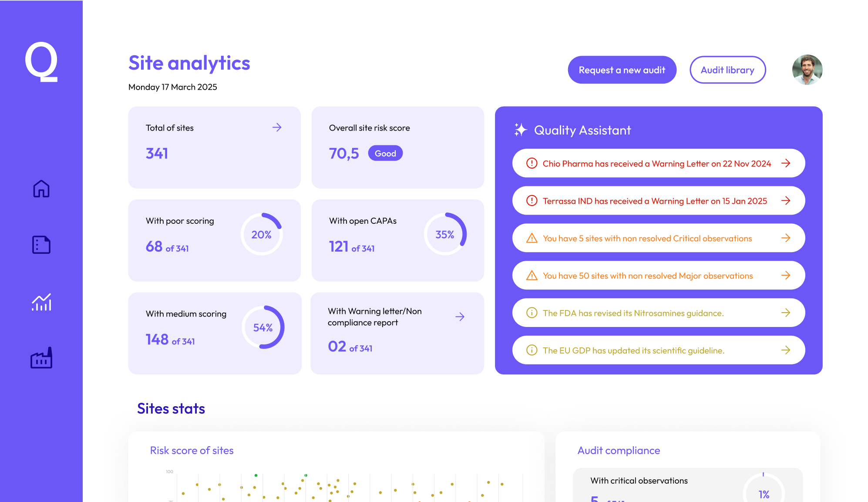Open arrow on Warning letter compliance card
The image size is (868, 502).
click(x=460, y=317)
